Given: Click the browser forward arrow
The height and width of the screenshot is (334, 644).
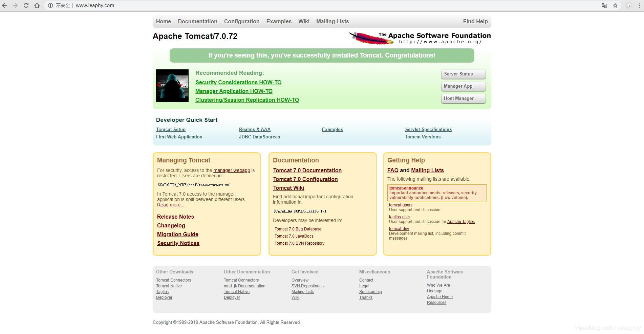Looking at the screenshot, I should pos(15,5).
